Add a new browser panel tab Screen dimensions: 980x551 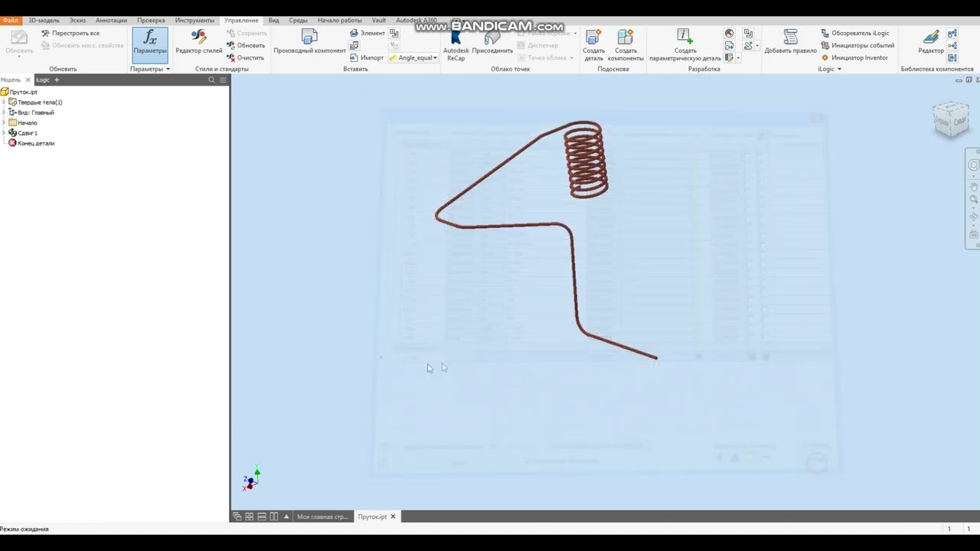[x=57, y=80]
